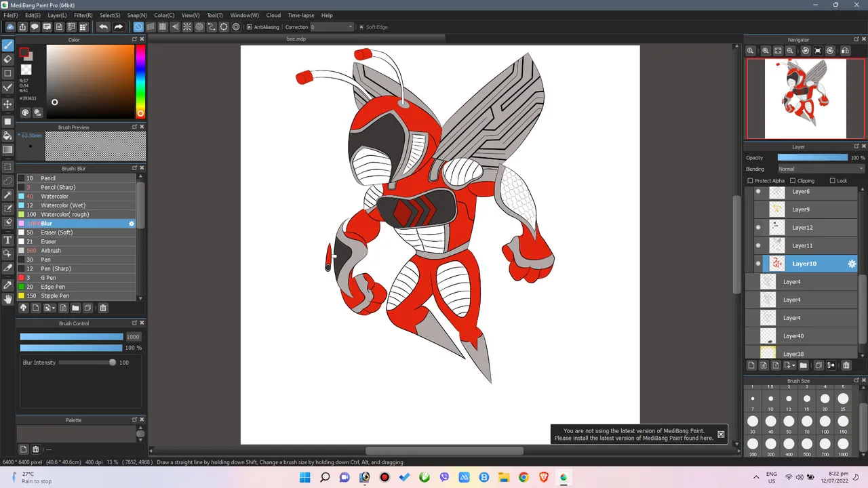This screenshot has height=488, width=868.
Task: Open Blur brush settings gear
Action: point(132,224)
